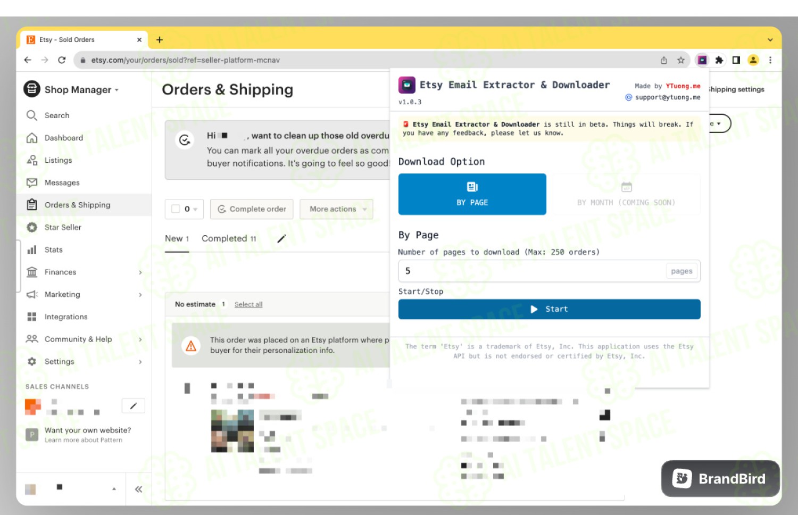The width and height of the screenshot is (798, 532).
Task: Select the BY MONTH (COMING SOON) option
Action: (626, 194)
